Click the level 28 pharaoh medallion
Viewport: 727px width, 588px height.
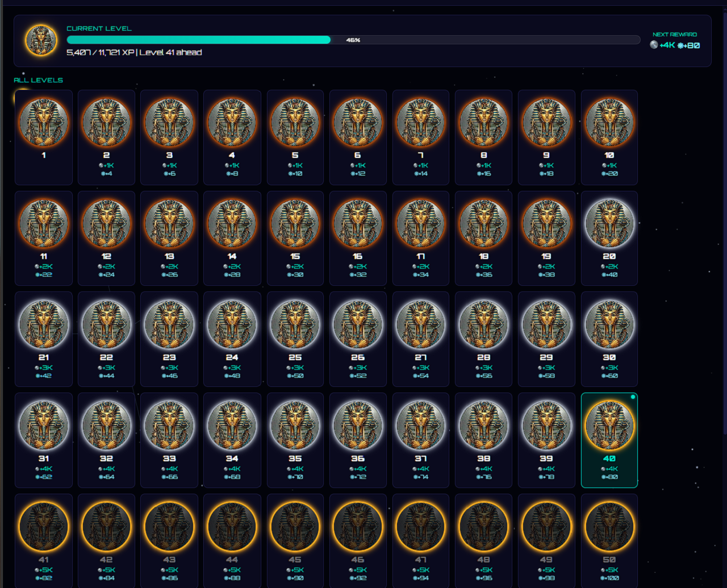483,325
